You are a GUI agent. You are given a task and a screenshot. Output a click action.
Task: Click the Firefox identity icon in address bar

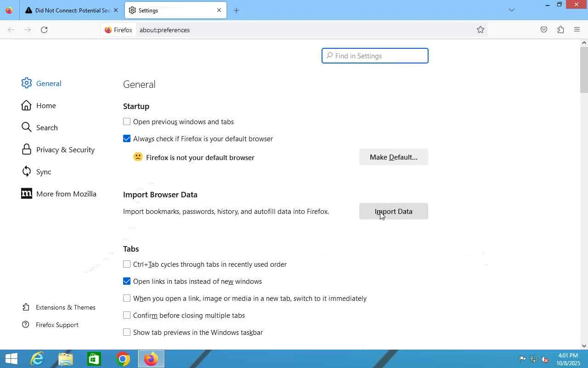point(119,30)
